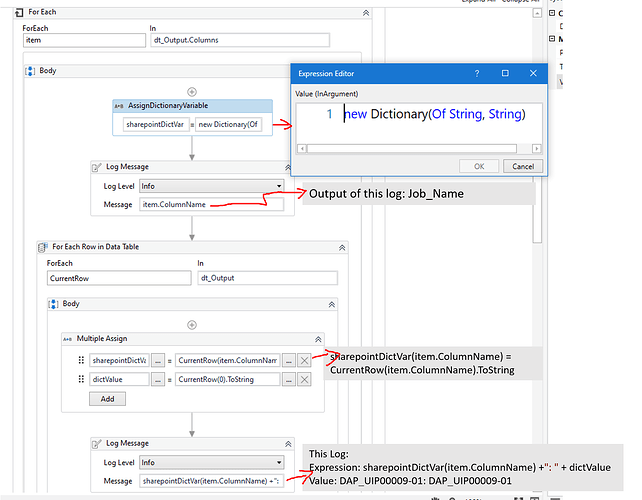The image size is (642, 500).
Task: Click the item.ColumnName message field
Action: pos(212,204)
